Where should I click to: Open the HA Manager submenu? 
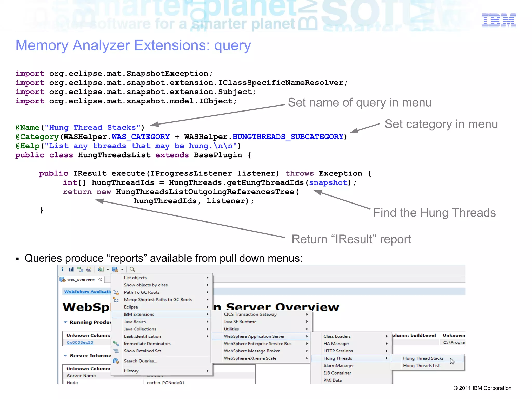coord(351,343)
